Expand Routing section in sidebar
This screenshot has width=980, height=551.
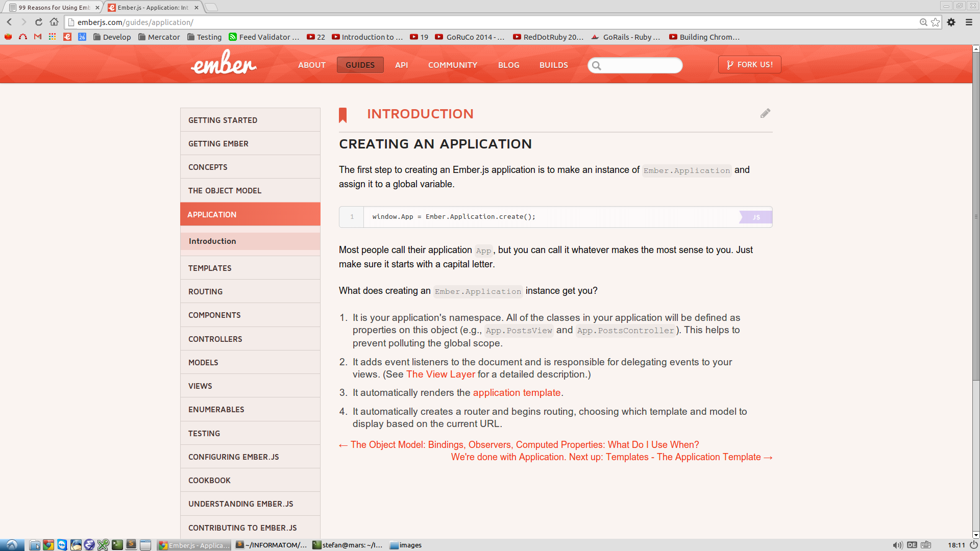(x=250, y=291)
